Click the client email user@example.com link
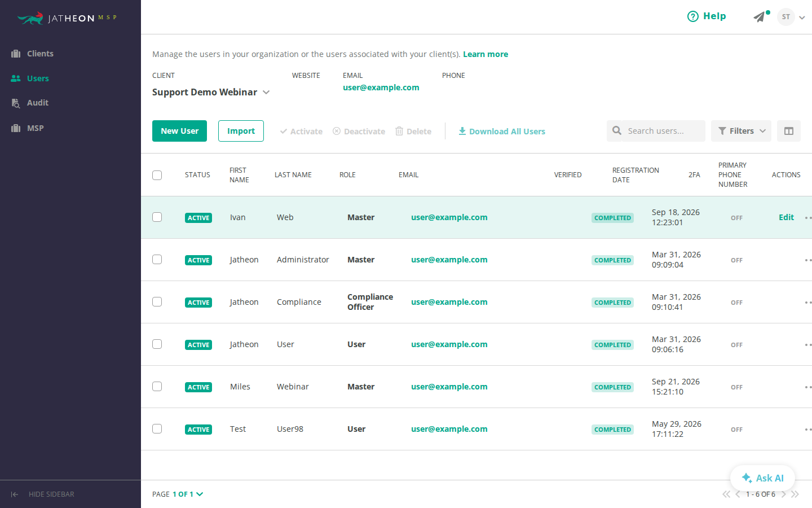Screen dimensions: 812x508 tap(381, 87)
